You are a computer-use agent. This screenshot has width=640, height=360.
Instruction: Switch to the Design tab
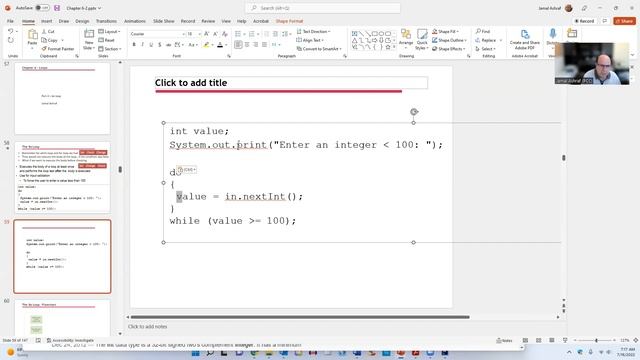pyautogui.click(x=82, y=21)
